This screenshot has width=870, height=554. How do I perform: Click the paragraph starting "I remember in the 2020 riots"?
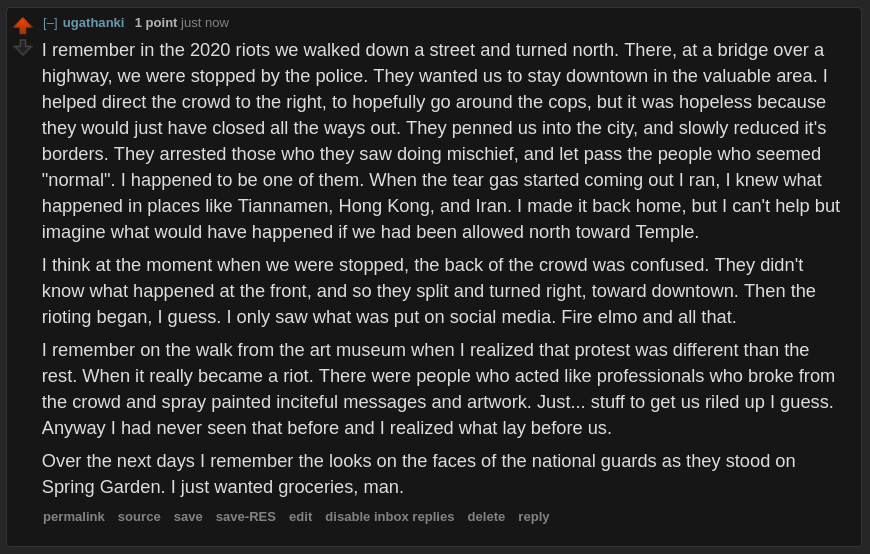[440, 141]
